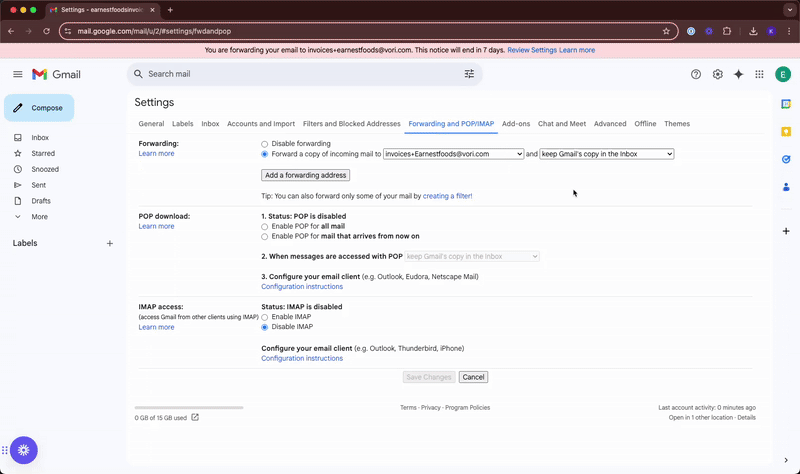Show search options filter icon
Image resolution: width=800 pixels, height=474 pixels.
(469, 74)
